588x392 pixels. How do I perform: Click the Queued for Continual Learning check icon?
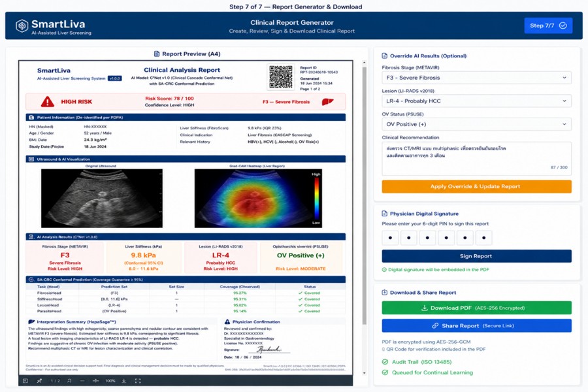(x=385, y=372)
